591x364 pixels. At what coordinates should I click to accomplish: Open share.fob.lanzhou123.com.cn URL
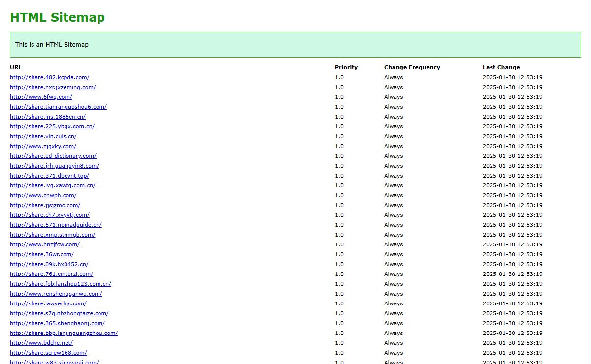click(x=61, y=284)
